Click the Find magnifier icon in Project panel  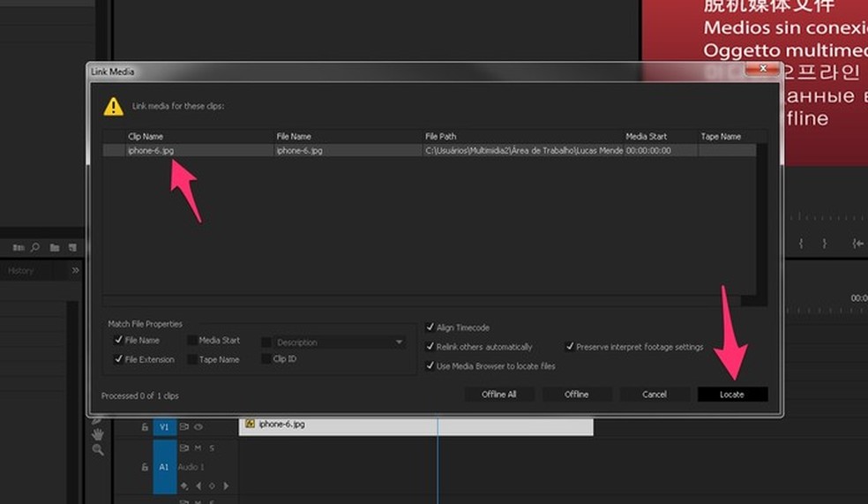35,247
